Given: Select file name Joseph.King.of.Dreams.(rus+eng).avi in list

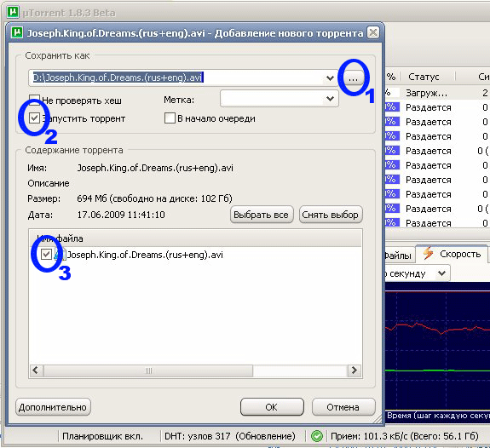Looking at the screenshot, I should point(145,255).
